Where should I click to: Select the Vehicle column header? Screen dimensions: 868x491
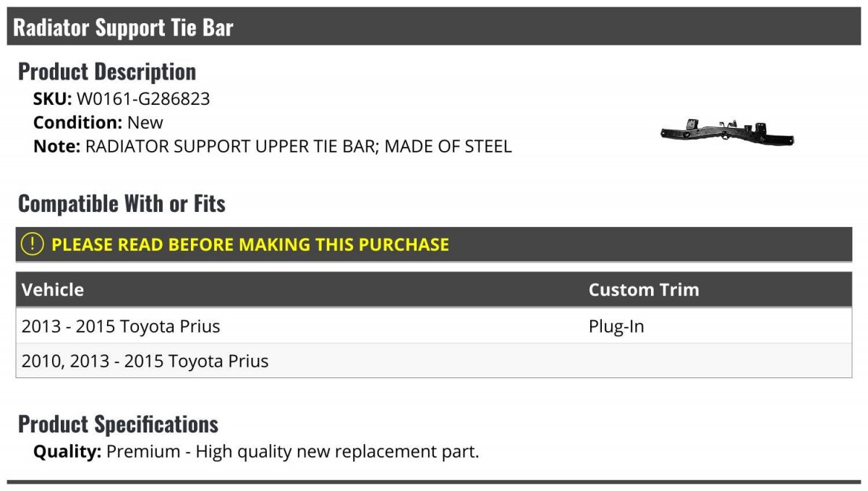(53, 290)
